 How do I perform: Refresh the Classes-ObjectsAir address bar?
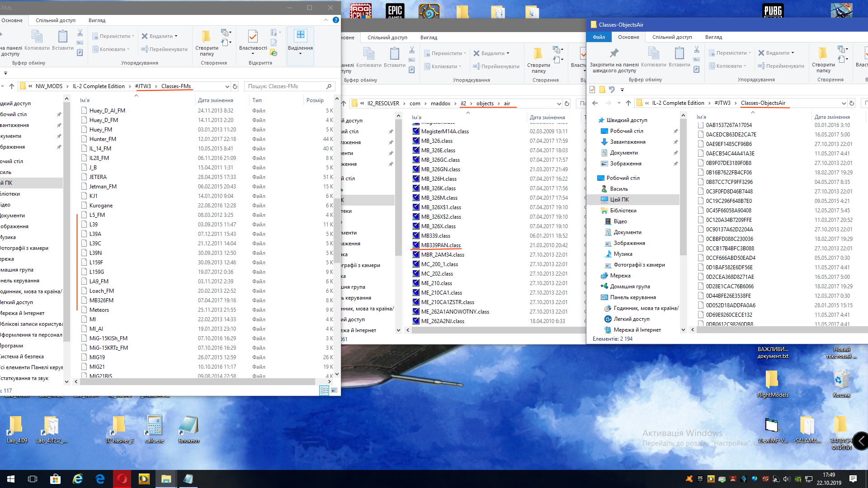click(852, 103)
